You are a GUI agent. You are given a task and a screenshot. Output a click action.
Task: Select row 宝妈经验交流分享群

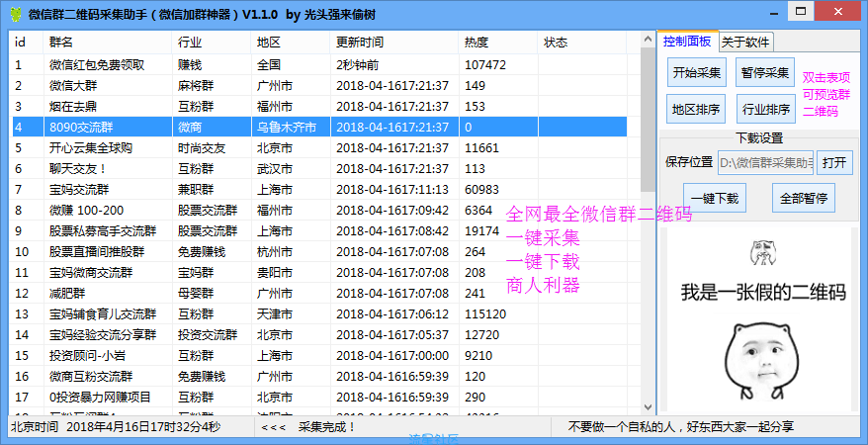tap(319, 335)
